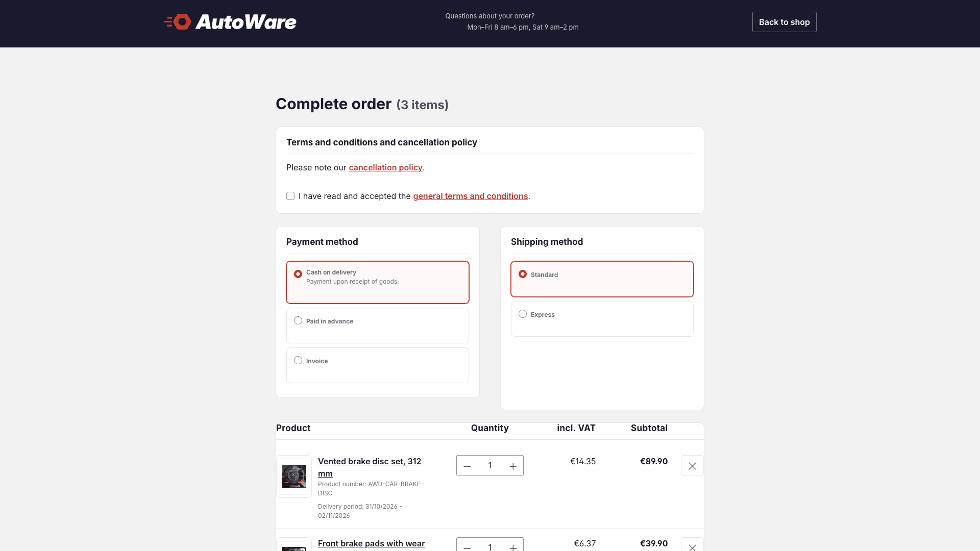Select Cash on delivery payment

coord(298,274)
